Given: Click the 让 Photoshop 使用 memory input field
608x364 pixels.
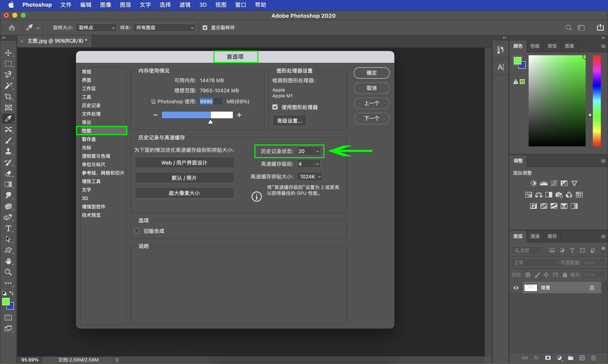Looking at the screenshot, I should pyautogui.click(x=211, y=101).
